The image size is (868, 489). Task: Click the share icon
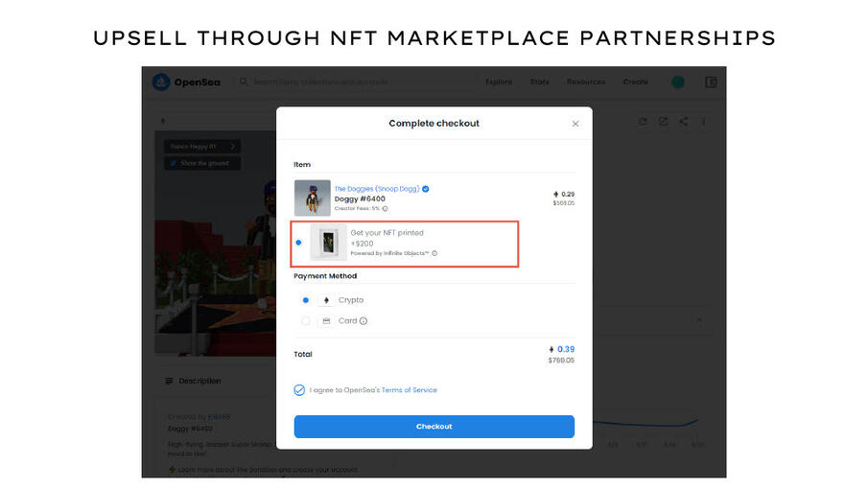683,122
